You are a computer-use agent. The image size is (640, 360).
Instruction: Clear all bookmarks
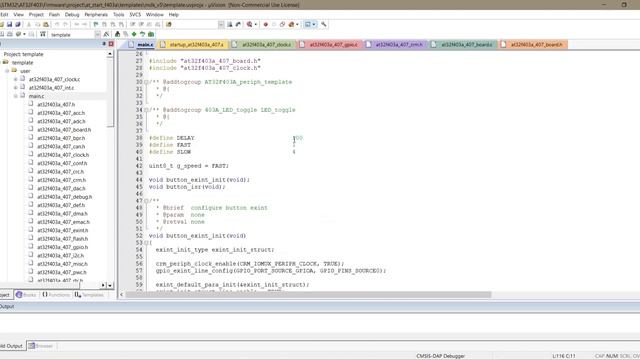pos(121,24)
